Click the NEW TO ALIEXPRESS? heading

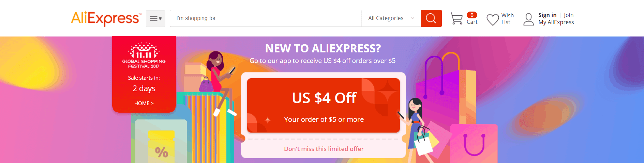click(323, 49)
